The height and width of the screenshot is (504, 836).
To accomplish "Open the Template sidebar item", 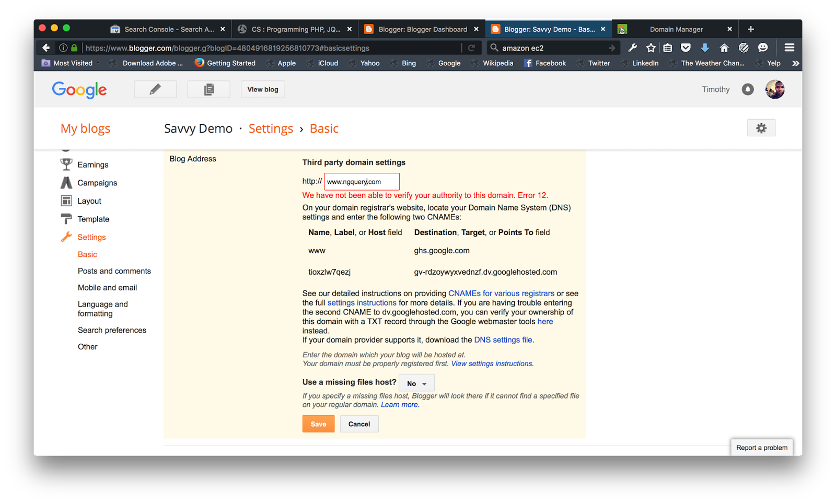I will [94, 219].
